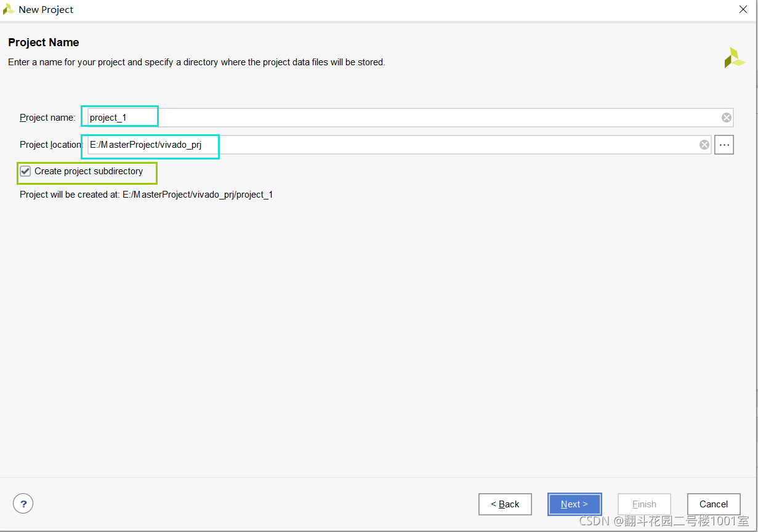Open the help question mark
758x532 pixels.
point(23,504)
